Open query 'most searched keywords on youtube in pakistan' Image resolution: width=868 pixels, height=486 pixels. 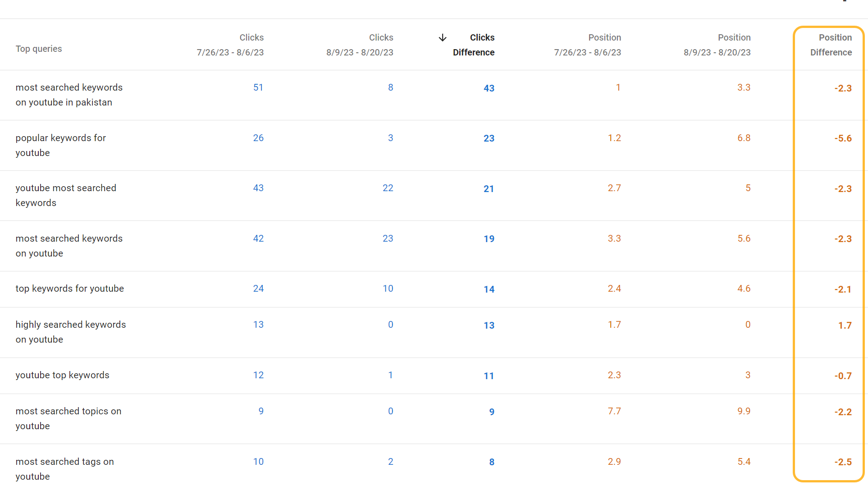[x=69, y=95]
